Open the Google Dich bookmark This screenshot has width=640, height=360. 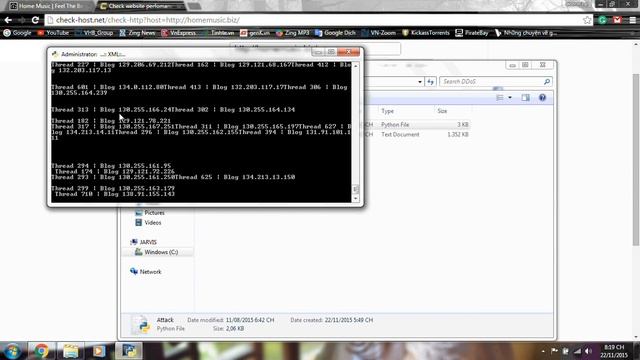point(336,33)
